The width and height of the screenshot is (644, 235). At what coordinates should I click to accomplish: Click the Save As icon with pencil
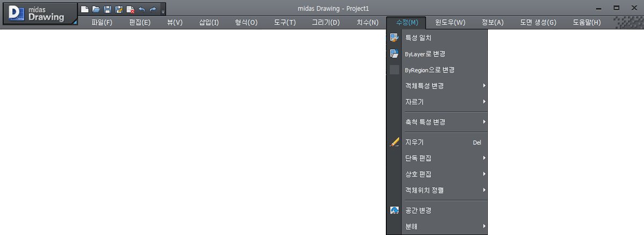[x=119, y=9]
